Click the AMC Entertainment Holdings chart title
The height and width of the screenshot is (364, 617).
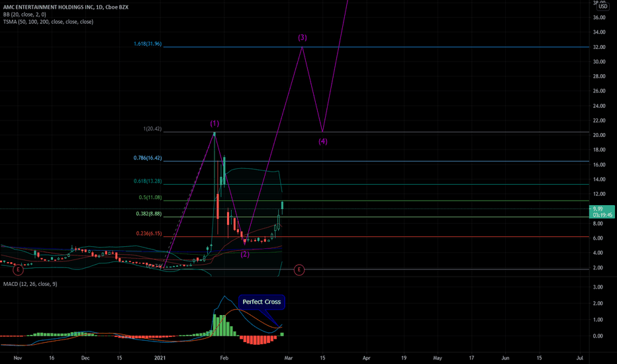coord(66,7)
